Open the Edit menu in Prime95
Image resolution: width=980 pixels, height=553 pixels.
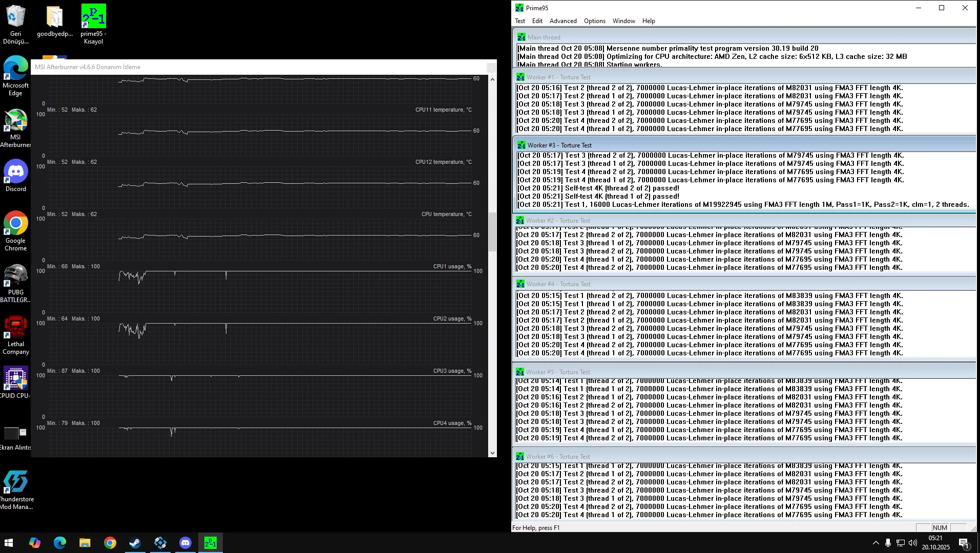tap(537, 21)
